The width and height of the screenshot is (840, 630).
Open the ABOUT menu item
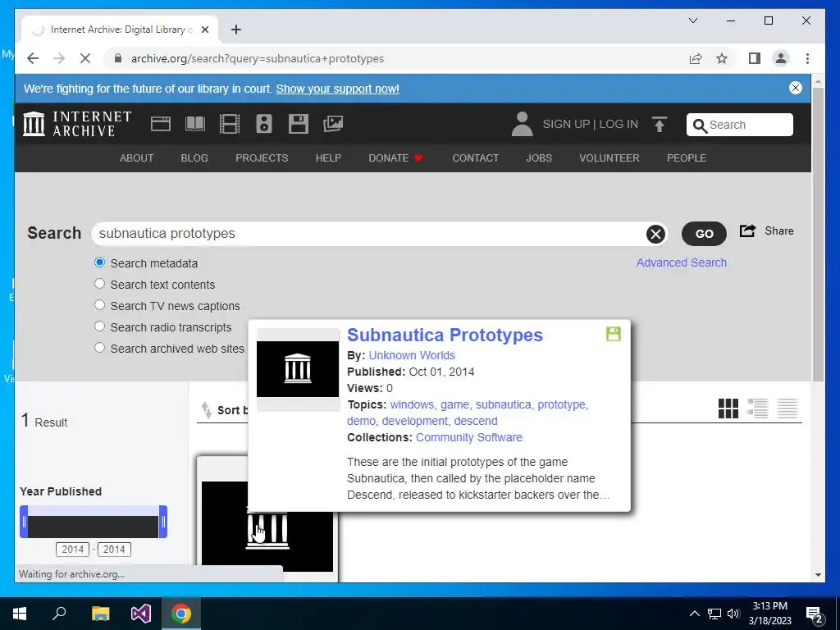tap(137, 158)
